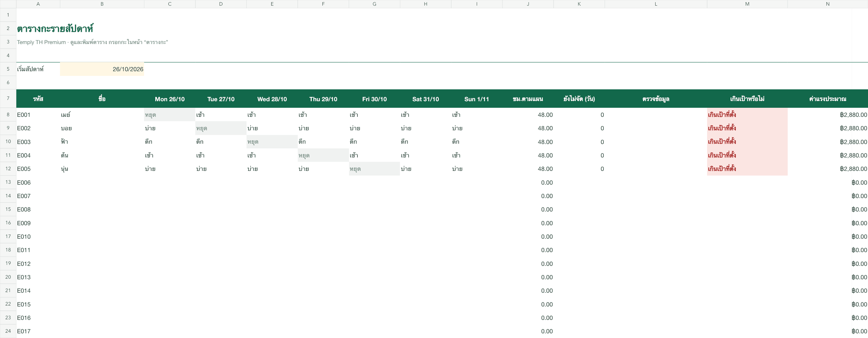
Task: Click the title ตารางกะรายสัปดาห์
Action: (55, 29)
